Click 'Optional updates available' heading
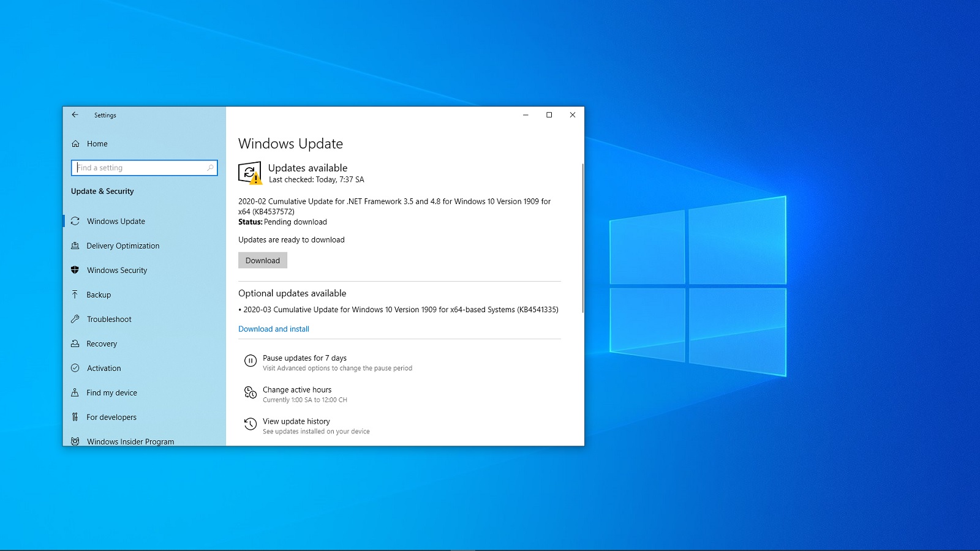980x551 pixels. [x=292, y=293]
